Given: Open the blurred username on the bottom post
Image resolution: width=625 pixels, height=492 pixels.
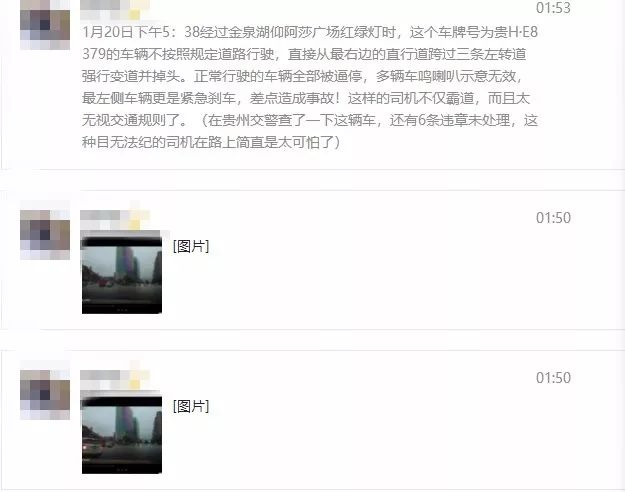Looking at the screenshot, I should tap(115, 380).
